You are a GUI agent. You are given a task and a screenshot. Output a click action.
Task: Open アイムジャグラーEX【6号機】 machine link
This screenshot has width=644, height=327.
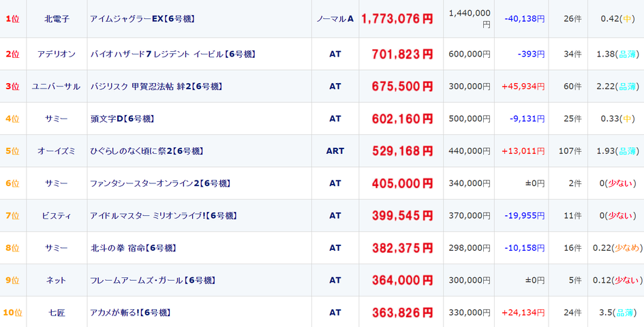[142, 19]
